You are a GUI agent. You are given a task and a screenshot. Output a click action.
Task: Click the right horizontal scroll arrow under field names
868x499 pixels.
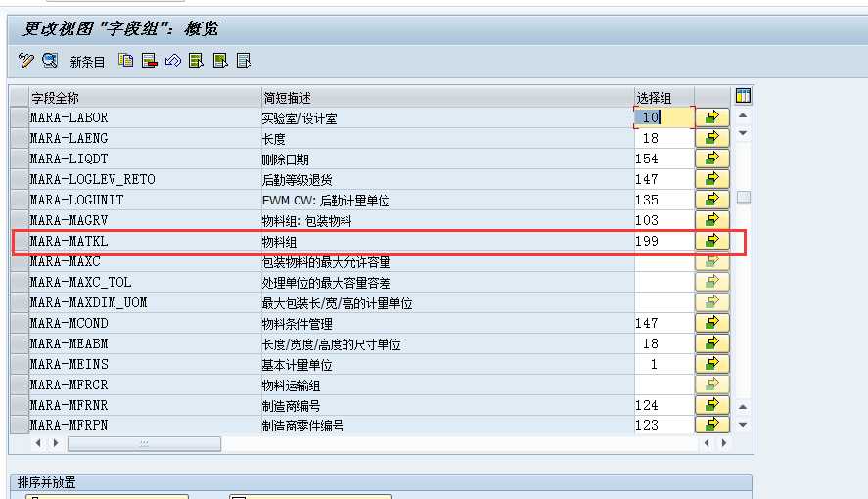pyautogui.click(x=56, y=442)
